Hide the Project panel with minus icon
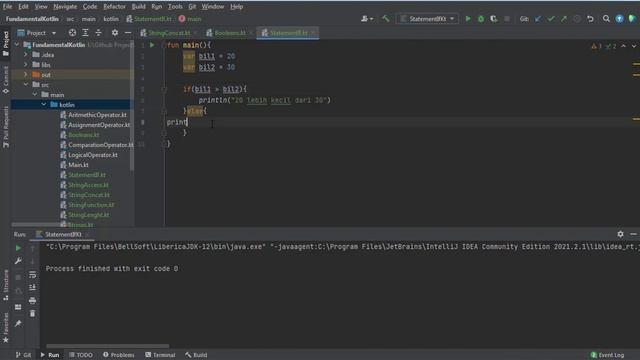The width and height of the screenshot is (640, 360). click(x=128, y=33)
